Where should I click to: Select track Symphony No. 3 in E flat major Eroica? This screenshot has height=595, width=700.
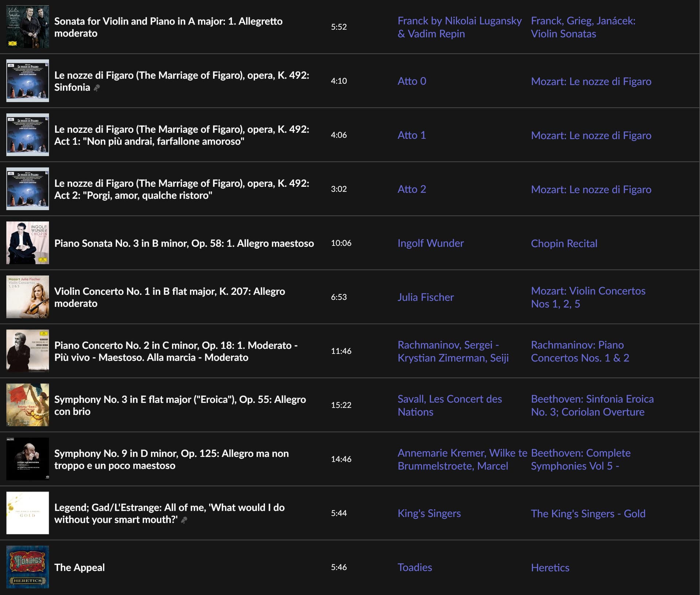click(180, 405)
